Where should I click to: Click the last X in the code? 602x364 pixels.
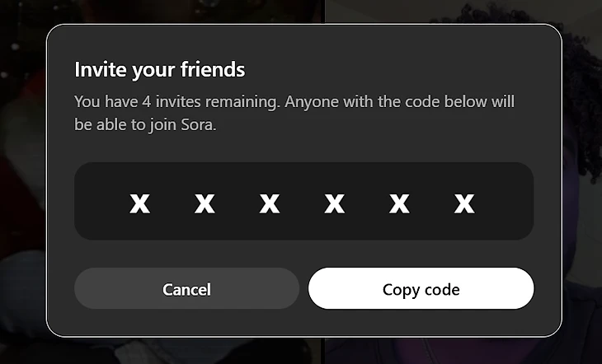coord(464,203)
